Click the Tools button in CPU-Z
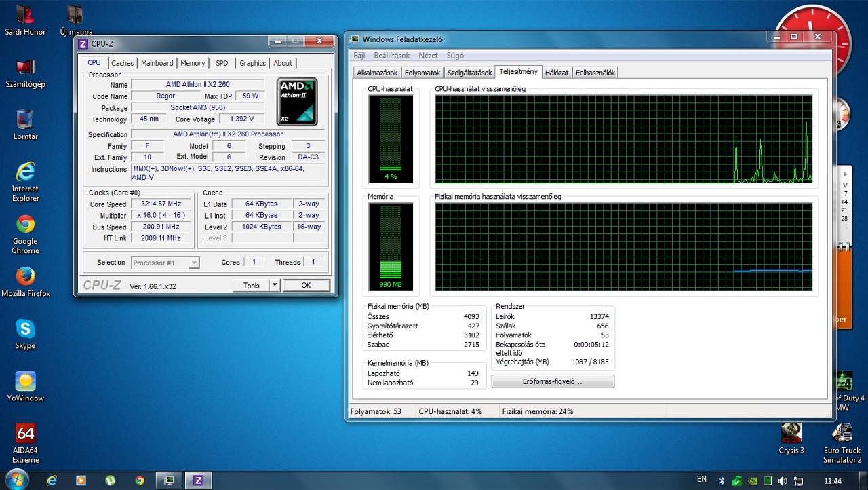This screenshot has width=868, height=490. pyautogui.click(x=252, y=286)
